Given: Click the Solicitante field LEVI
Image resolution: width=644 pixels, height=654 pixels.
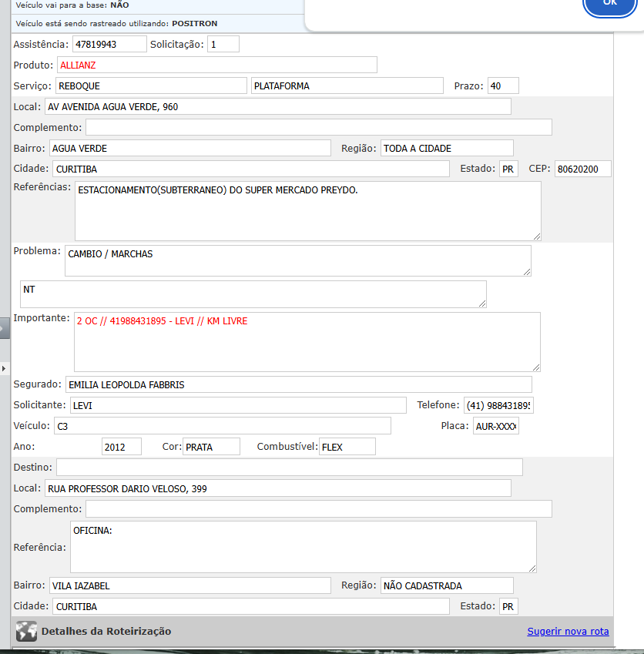Looking at the screenshot, I should (238, 405).
